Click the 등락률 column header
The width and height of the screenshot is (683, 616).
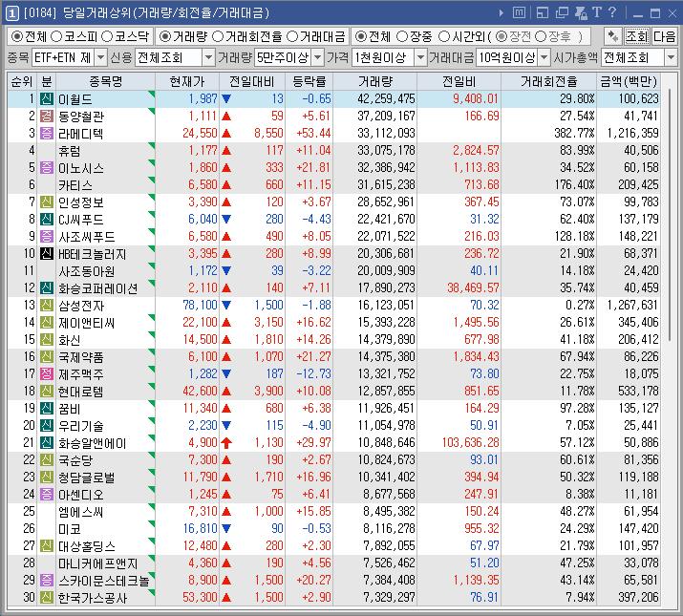point(309,81)
